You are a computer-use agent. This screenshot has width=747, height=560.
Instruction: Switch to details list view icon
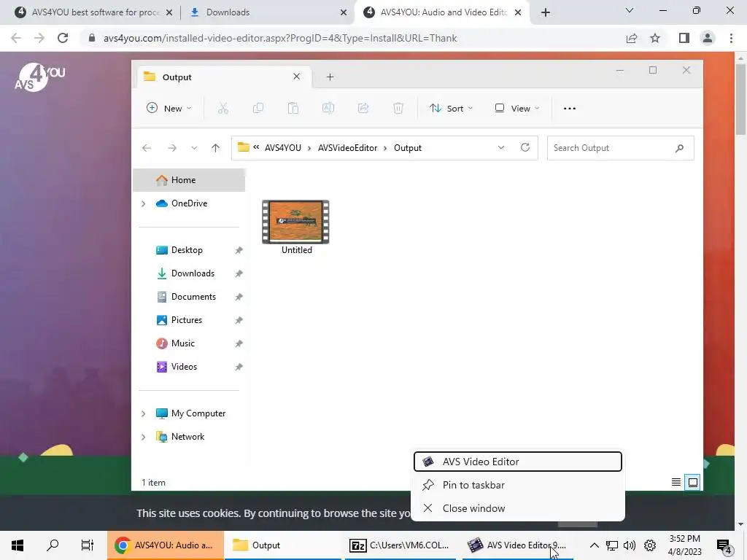click(x=676, y=483)
